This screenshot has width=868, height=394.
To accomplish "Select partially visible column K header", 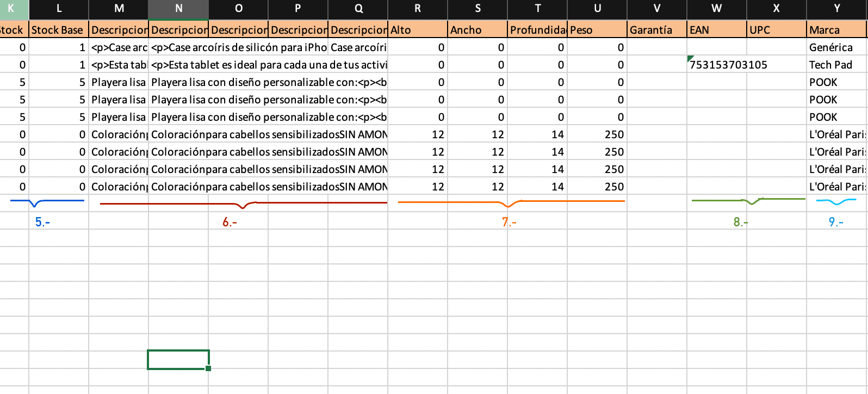I will [14, 9].
